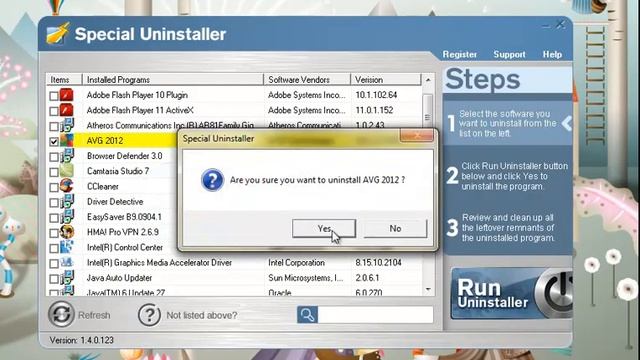Click the AVG 2012 program icon
640x360 pixels.
point(67,140)
